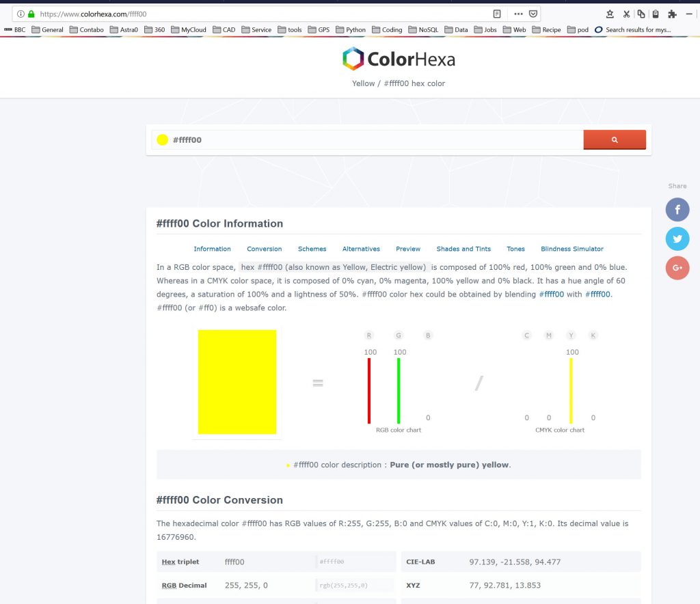Open the Schemes section link
The height and width of the screenshot is (604, 700).
312,249
